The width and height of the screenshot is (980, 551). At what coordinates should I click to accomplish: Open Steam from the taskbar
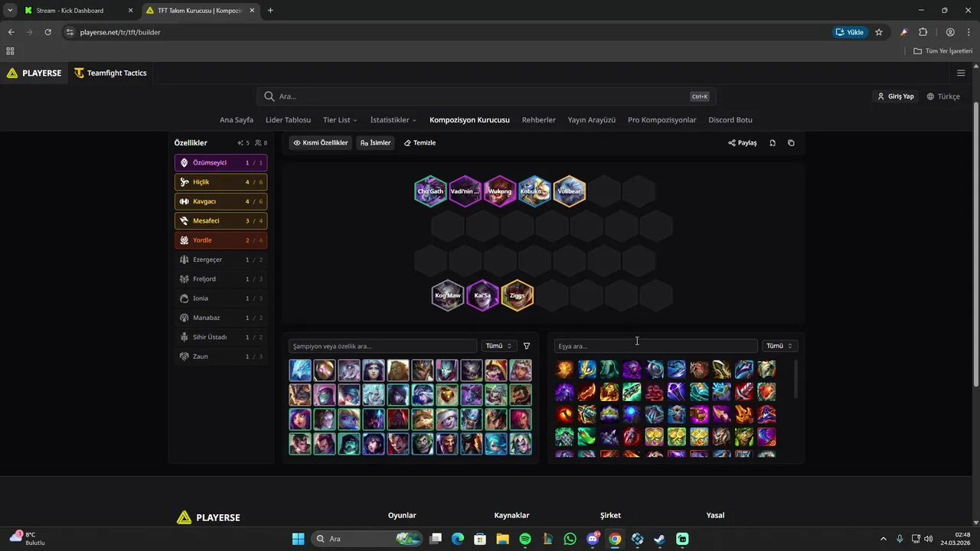(x=659, y=539)
